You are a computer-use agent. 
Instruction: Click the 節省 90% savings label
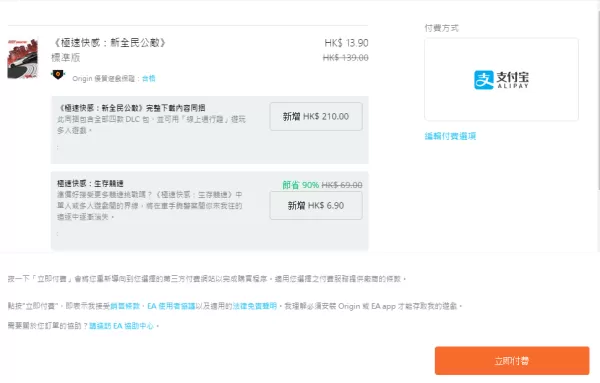point(300,185)
